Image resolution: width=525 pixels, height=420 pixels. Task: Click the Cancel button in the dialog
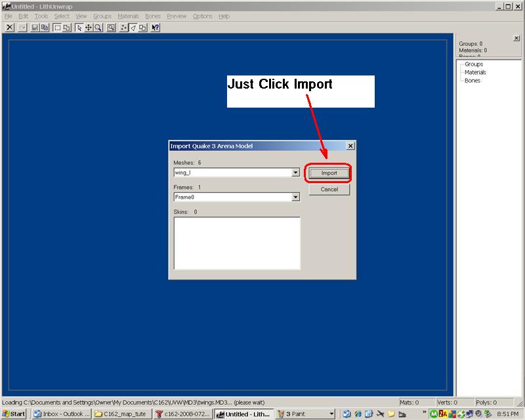click(x=329, y=189)
